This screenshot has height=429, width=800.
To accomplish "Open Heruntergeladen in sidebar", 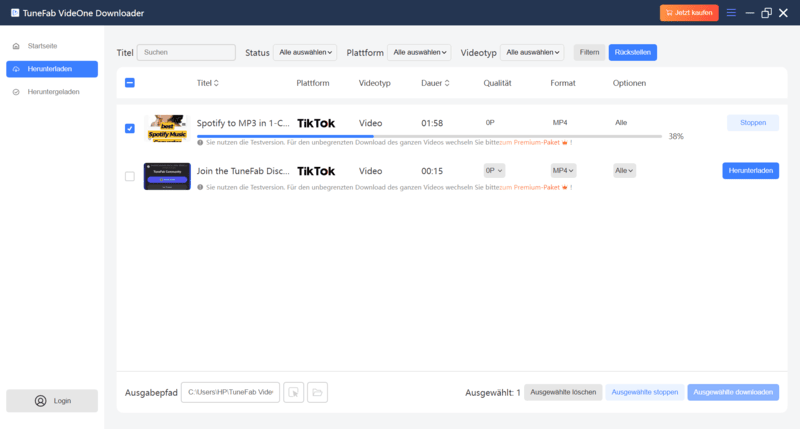I will click(52, 92).
